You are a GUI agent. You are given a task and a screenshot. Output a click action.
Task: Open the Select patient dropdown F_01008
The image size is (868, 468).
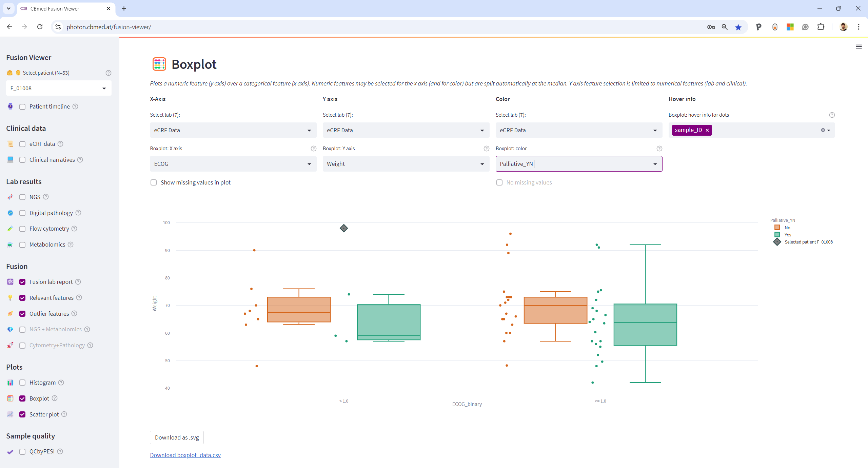coord(59,88)
